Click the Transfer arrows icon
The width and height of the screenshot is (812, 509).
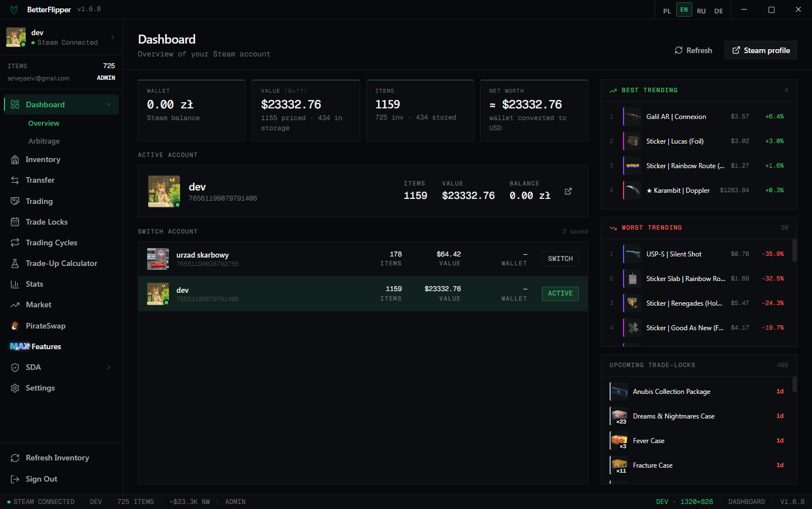pos(15,180)
